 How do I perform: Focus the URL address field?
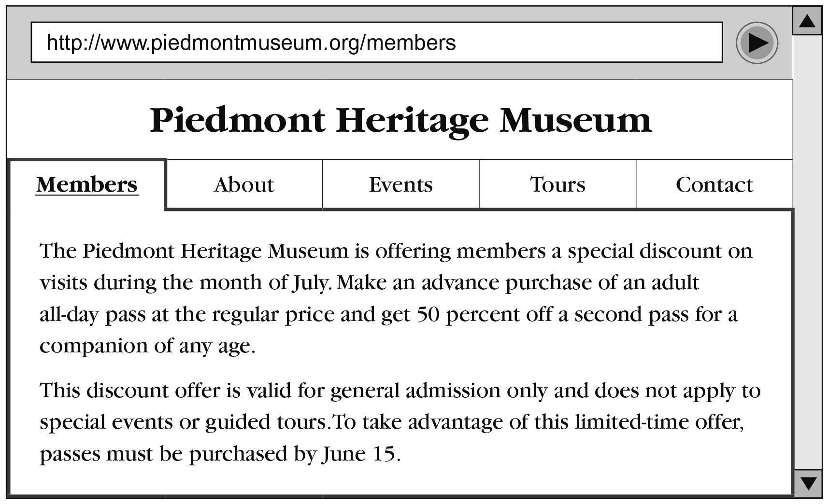(376, 42)
